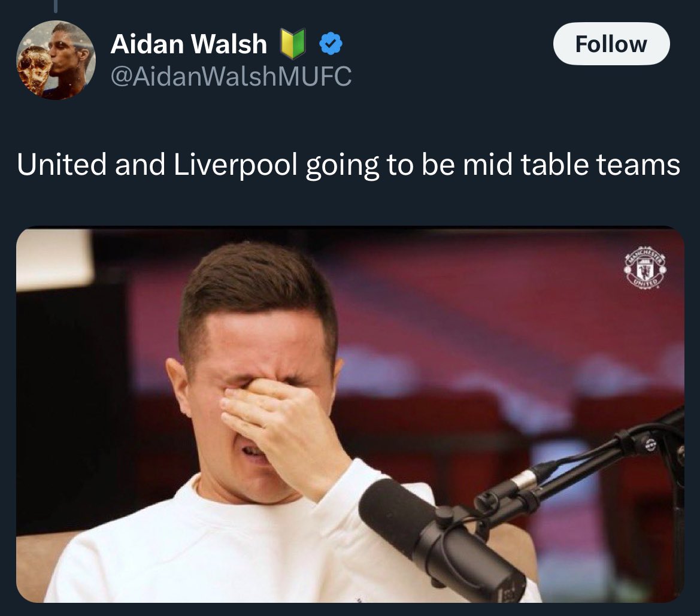Click the microphone boom arm in photo
The width and height of the screenshot is (700, 616).
(x=580, y=473)
